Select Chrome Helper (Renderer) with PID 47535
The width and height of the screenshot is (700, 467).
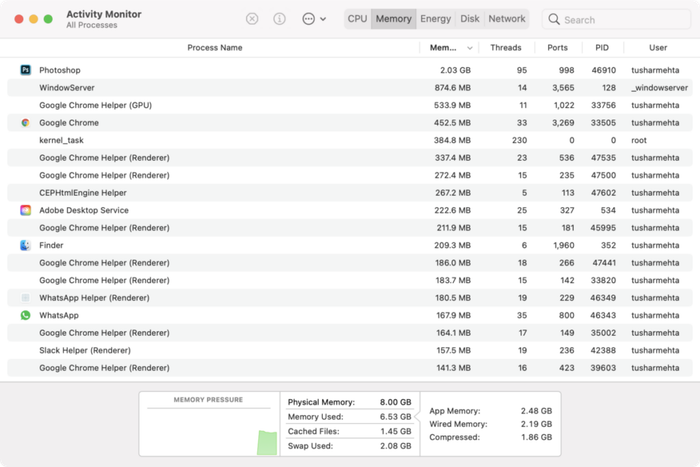[350, 158]
